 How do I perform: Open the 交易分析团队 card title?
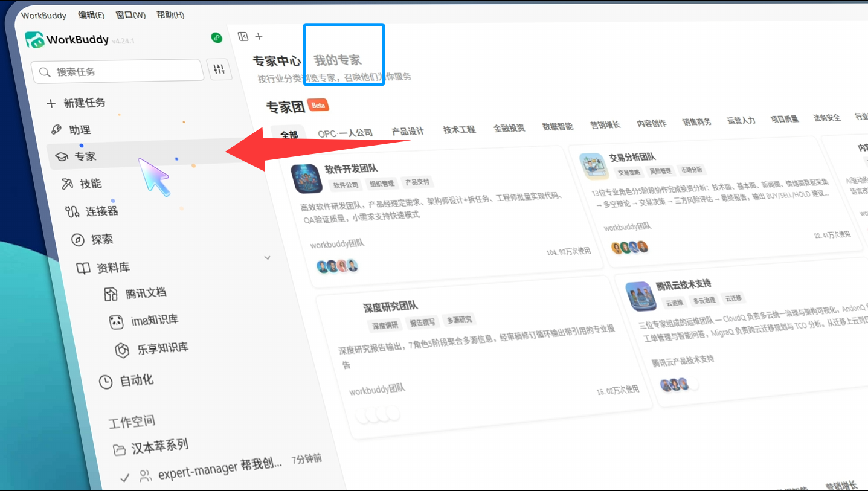coord(632,157)
